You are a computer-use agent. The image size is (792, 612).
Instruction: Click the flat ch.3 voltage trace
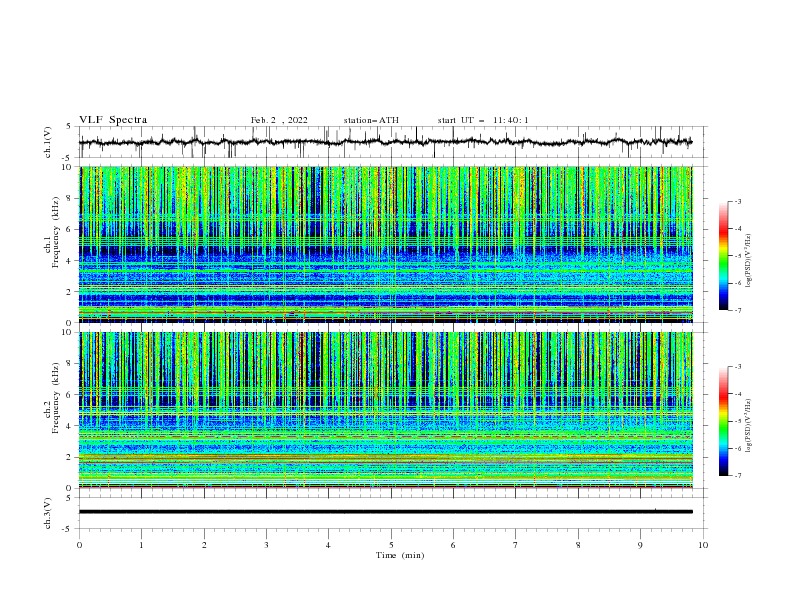[385, 512]
